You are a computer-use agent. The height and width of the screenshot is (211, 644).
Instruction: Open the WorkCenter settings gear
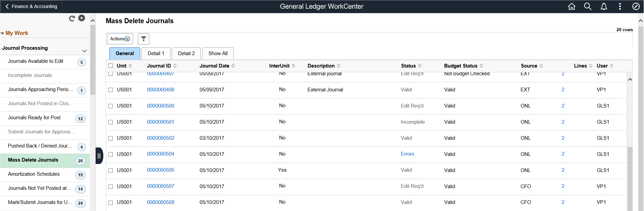(x=82, y=18)
